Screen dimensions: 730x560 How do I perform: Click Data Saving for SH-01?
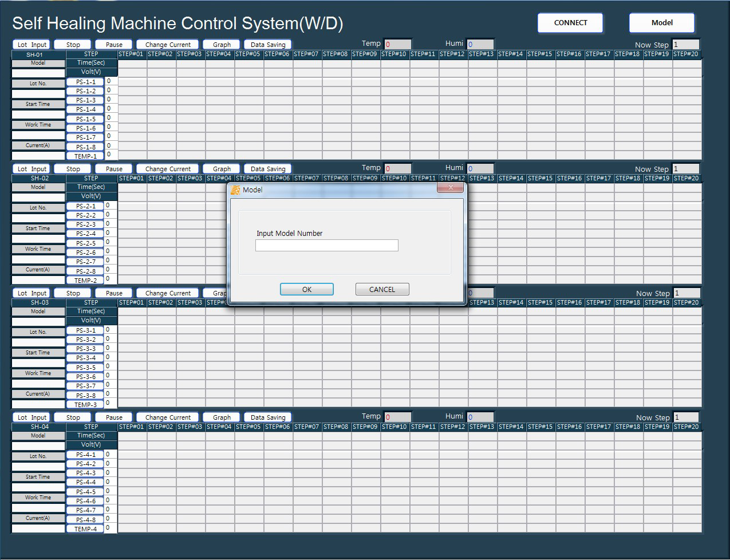[x=267, y=45]
